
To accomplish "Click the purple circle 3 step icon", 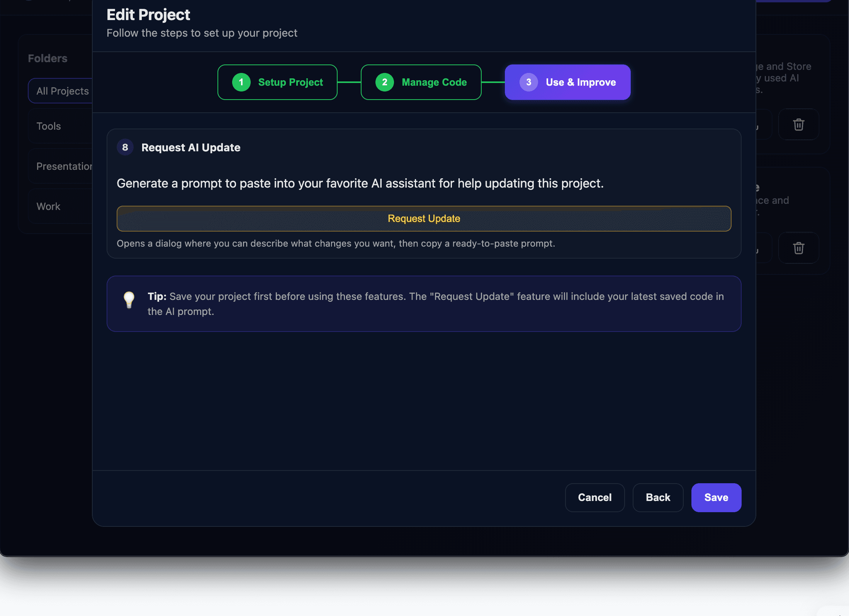I will [528, 82].
